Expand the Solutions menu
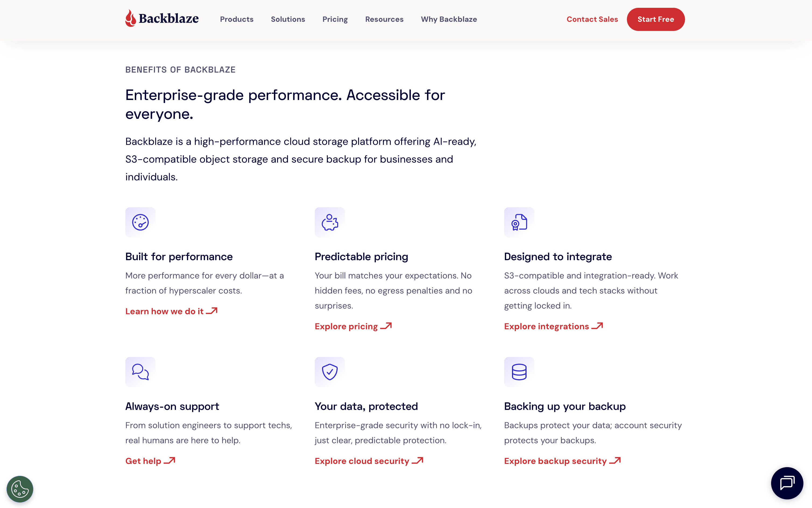Screen dimensions: 812x508 click(x=288, y=19)
